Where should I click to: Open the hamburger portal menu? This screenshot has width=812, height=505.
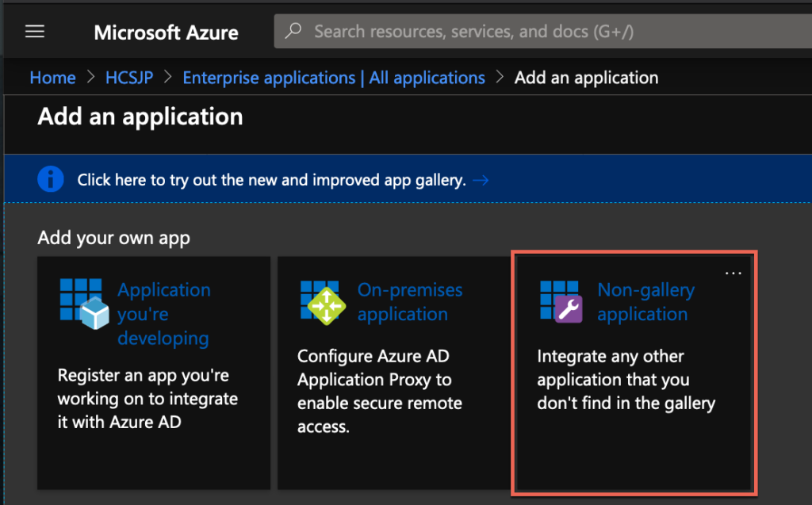(x=35, y=32)
